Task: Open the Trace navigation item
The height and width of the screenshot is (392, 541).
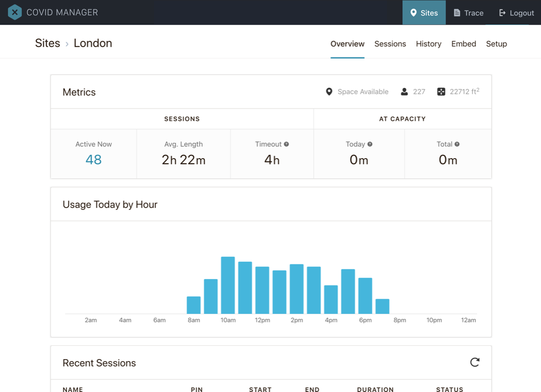Action: [x=468, y=13]
